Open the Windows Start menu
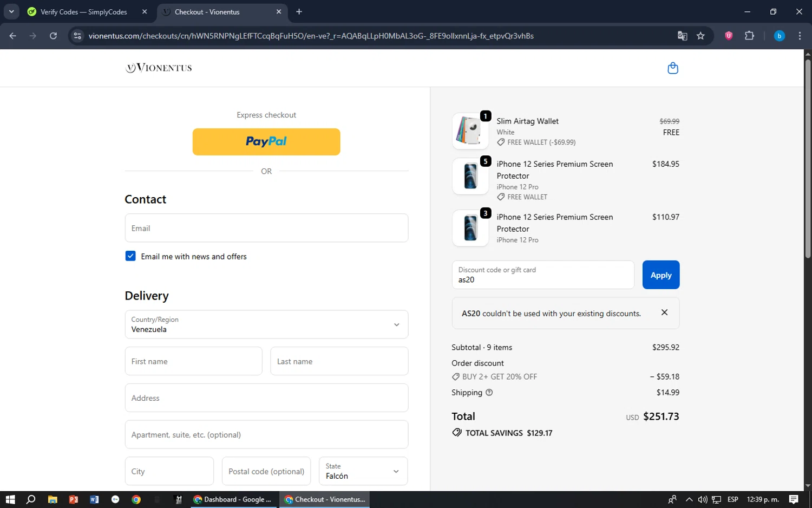 point(10,499)
